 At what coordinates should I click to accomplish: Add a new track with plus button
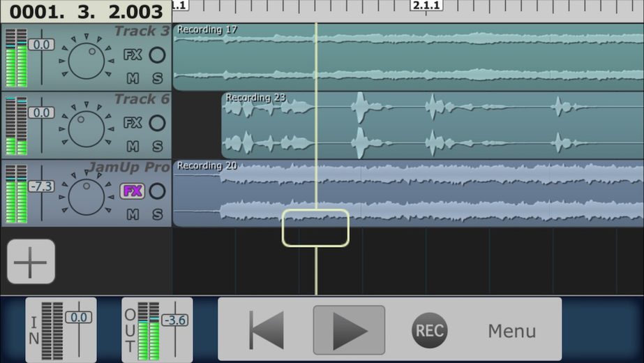(31, 262)
